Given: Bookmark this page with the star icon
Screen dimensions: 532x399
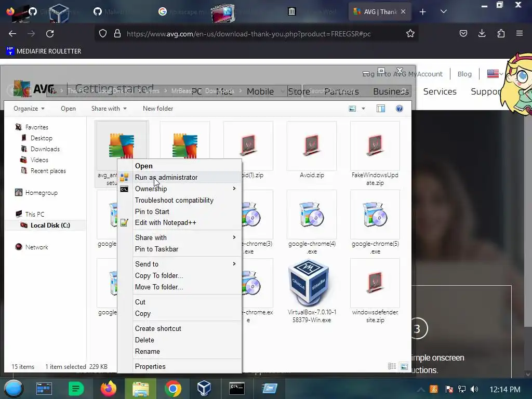Looking at the screenshot, I should [x=410, y=34].
